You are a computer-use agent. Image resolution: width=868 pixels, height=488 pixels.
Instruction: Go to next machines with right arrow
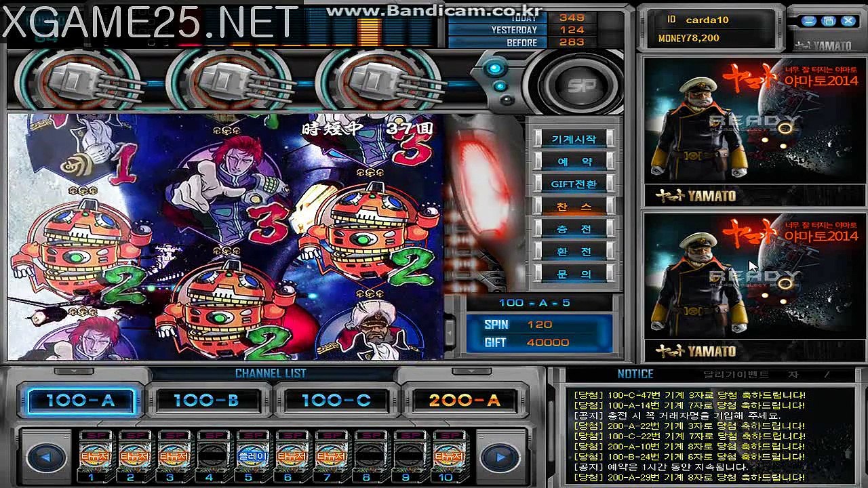coord(500,457)
